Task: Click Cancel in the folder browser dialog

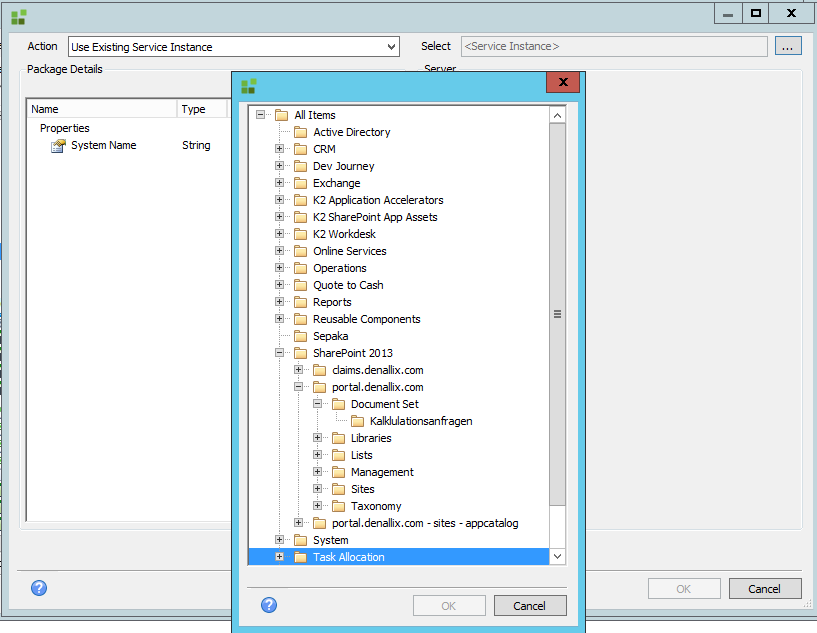Action: 530,606
